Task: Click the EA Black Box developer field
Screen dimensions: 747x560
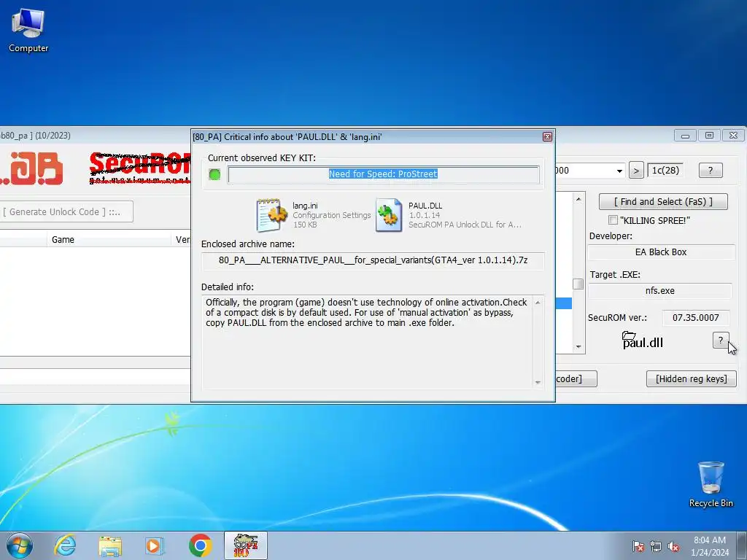Action: tap(661, 252)
